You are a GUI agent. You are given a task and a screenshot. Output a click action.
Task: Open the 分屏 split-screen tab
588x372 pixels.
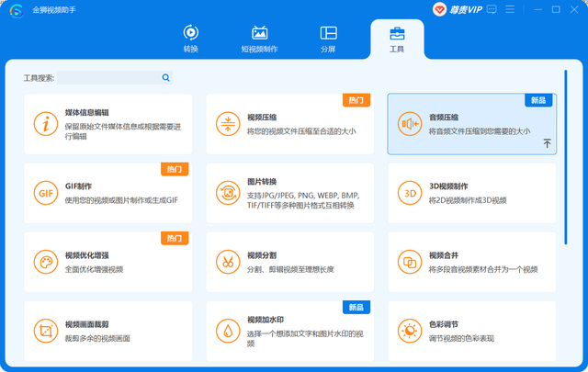tap(328, 39)
